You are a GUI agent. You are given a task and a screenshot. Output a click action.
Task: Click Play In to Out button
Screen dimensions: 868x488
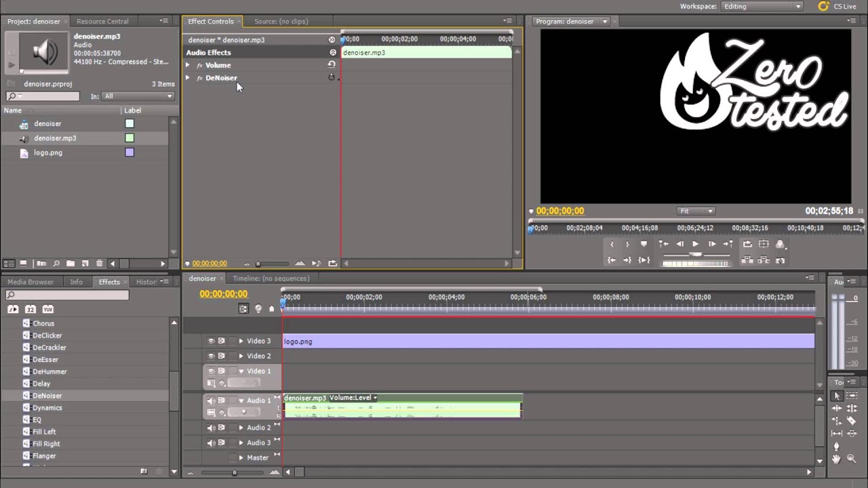click(644, 260)
